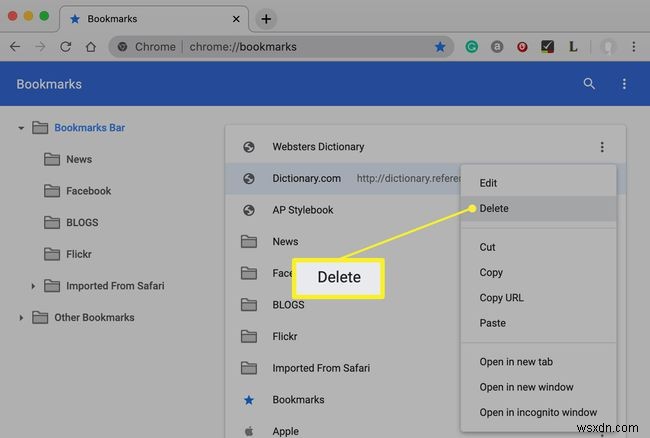Choose Cut in the context menu
Screen dimensions: 650x438
tap(538, 247)
